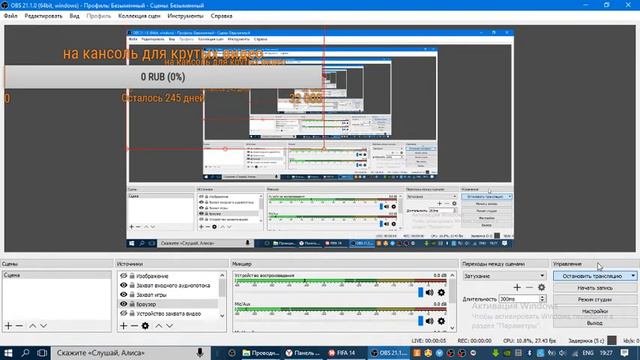Mute the Mic/Aux channel speaker icon
The height and width of the screenshot is (360, 640).
[x=429, y=321]
